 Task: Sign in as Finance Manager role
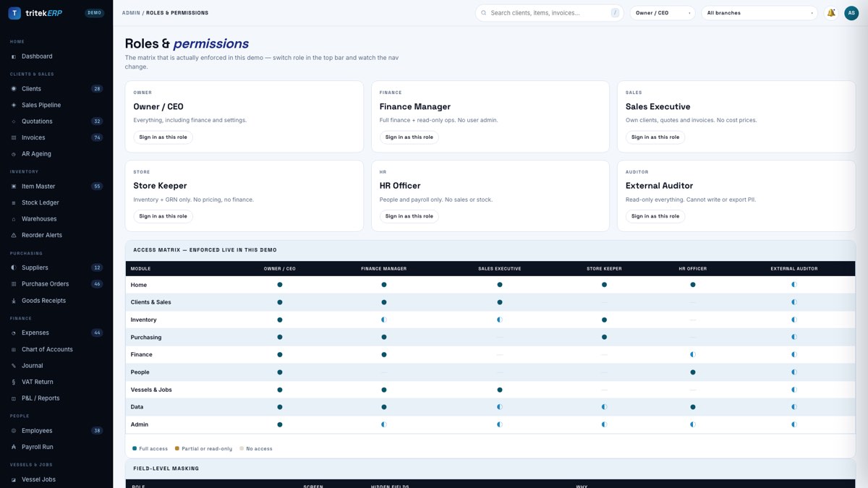coord(409,137)
